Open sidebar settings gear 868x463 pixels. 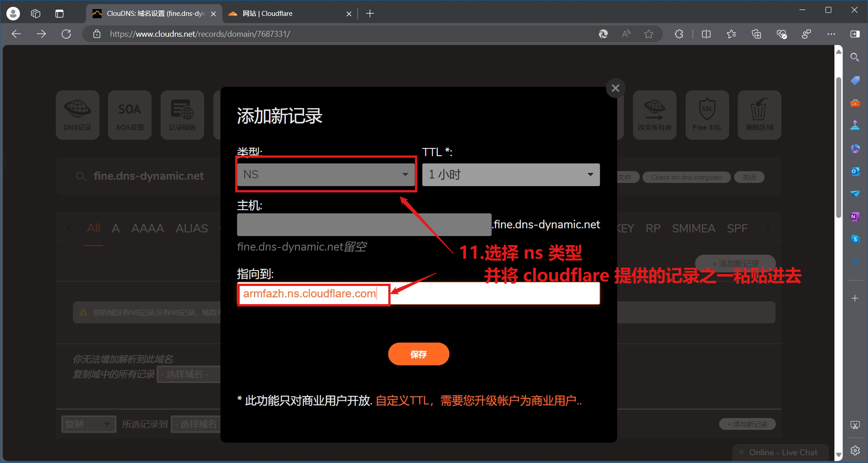pyautogui.click(x=855, y=451)
